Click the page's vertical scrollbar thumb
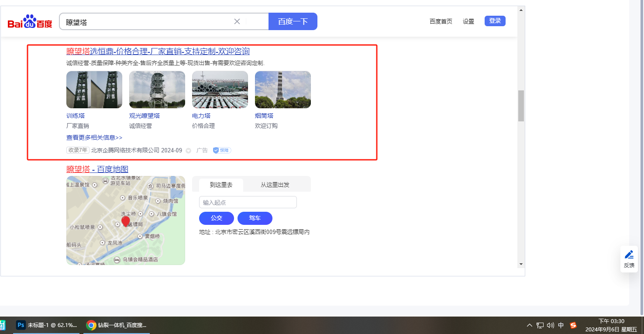This screenshot has width=644, height=334. pos(521,106)
